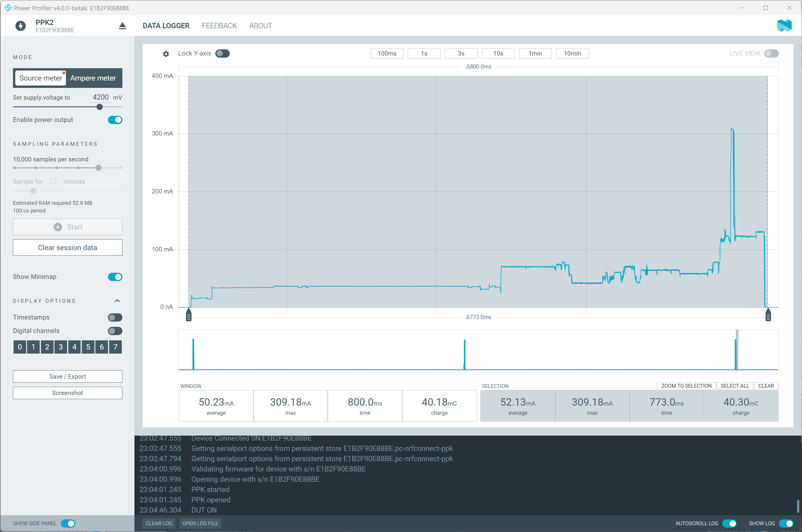
Task: Toggle the Lock Y-axis switch
Action: pos(222,53)
